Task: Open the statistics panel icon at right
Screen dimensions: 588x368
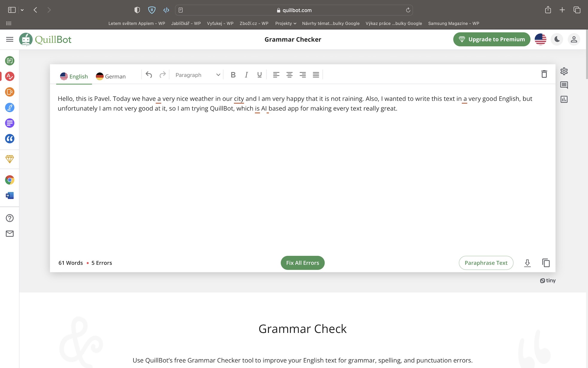Action: tap(564, 99)
